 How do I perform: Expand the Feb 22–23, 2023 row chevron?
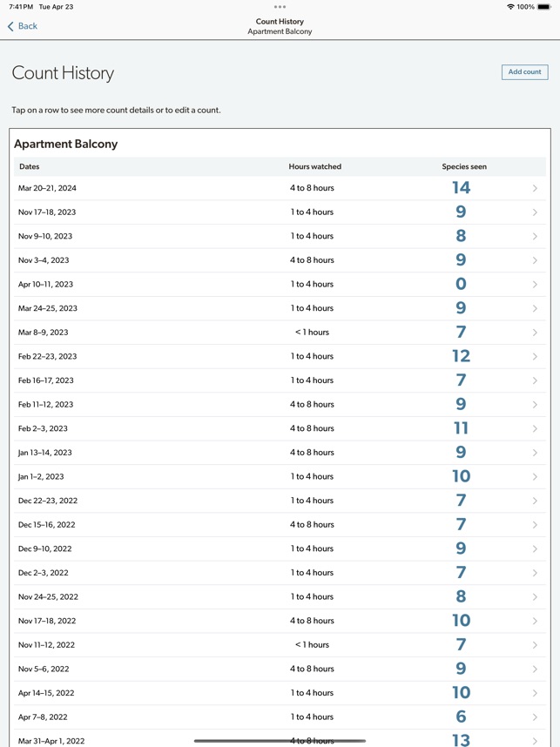point(535,357)
